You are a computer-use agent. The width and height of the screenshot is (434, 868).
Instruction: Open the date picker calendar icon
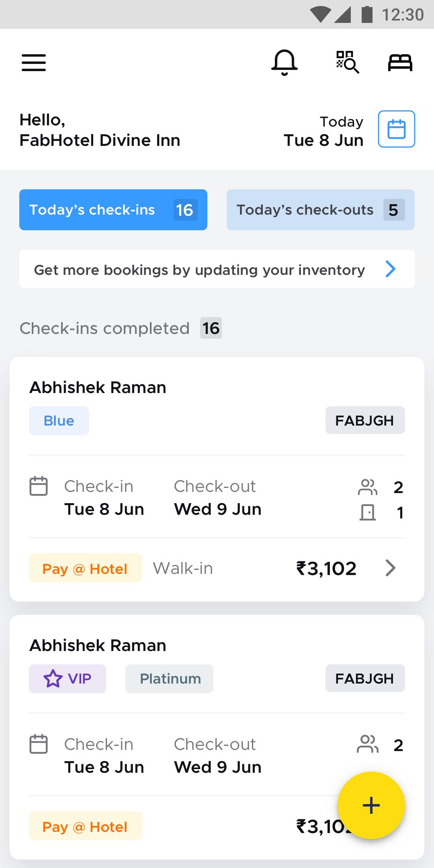pyautogui.click(x=397, y=129)
